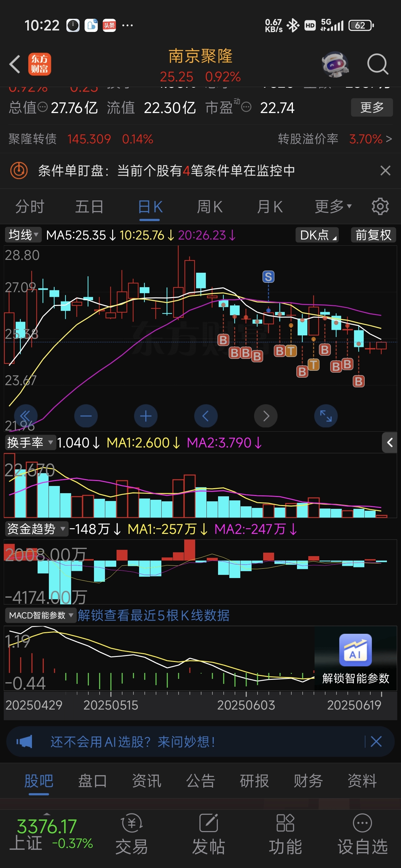Open chart settings gear icon

(380, 206)
